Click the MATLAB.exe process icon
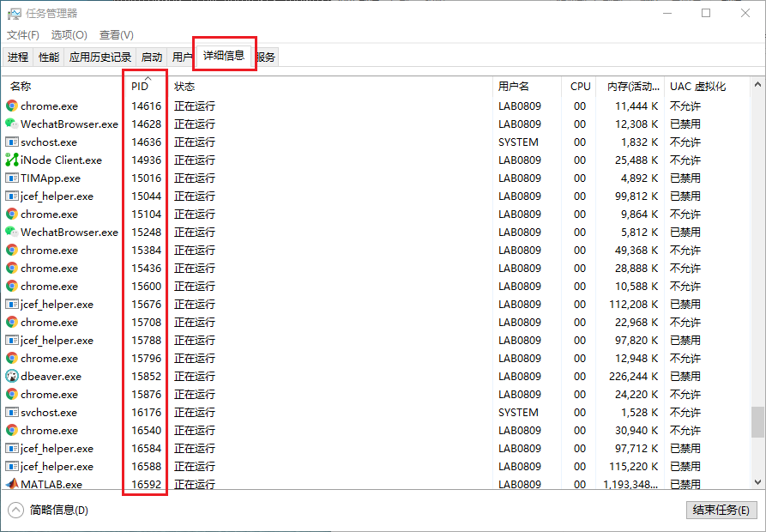The width and height of the screenshot is (766, 532). [12, 484]
